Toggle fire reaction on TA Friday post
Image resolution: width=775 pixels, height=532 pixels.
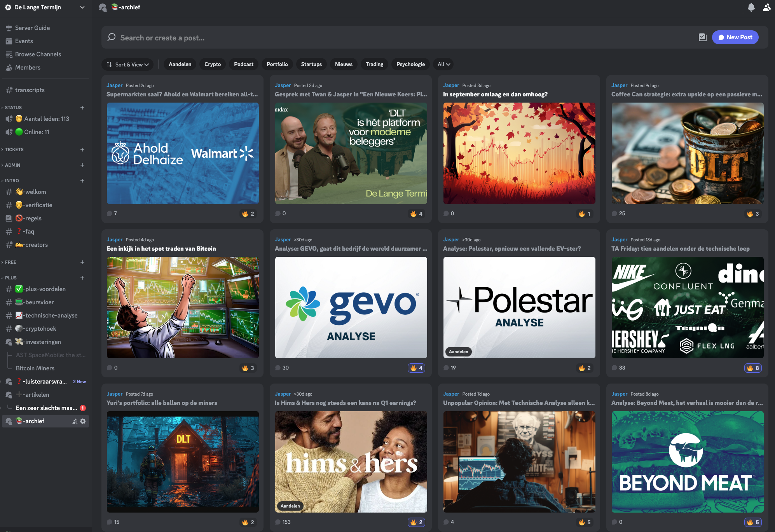point(753,368)
